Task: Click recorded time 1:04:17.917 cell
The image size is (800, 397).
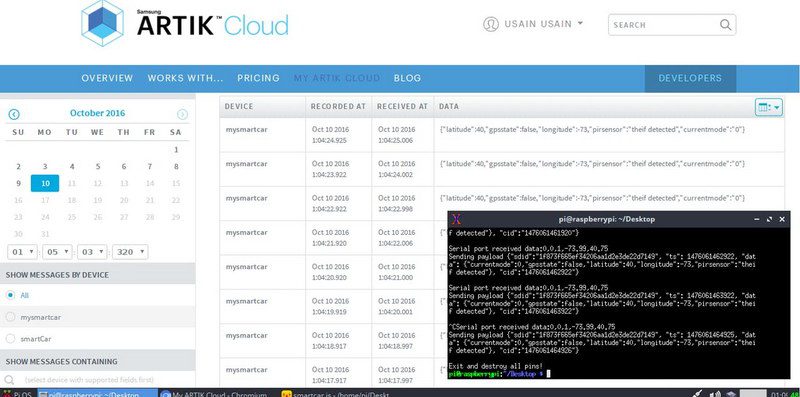Action: tap(330, 381)
